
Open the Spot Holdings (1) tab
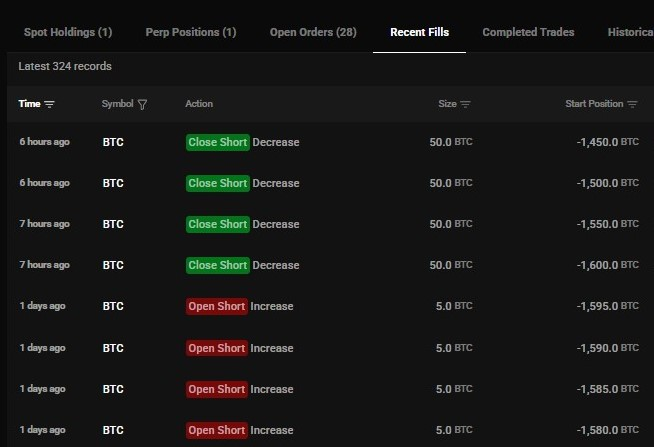[x=68, y=33]
